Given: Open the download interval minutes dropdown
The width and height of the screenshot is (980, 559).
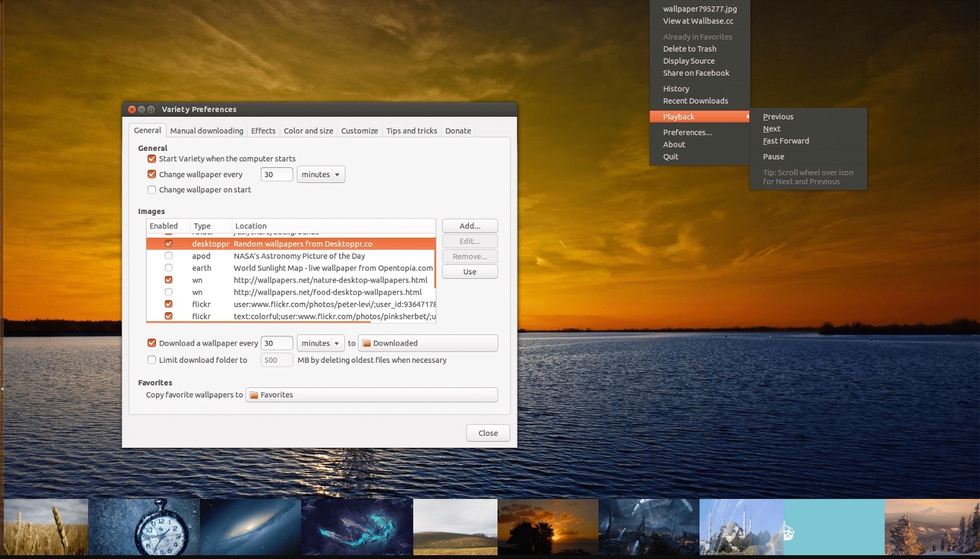Looking at the screenshot, I should (321, 343).
